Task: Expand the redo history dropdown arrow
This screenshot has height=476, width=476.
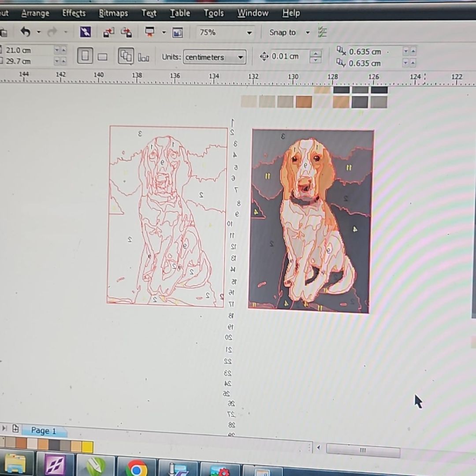Action: coord(65,32)
